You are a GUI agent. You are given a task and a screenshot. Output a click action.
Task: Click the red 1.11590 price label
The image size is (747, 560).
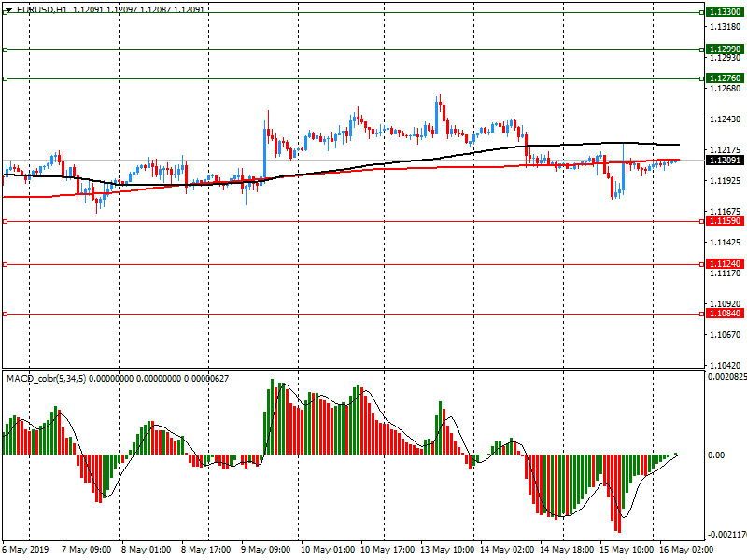pos(725,221)
